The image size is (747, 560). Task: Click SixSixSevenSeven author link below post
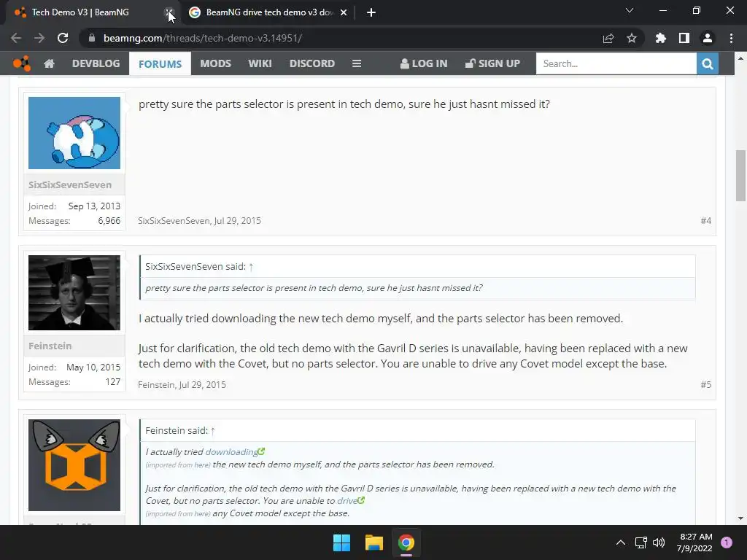174,220
